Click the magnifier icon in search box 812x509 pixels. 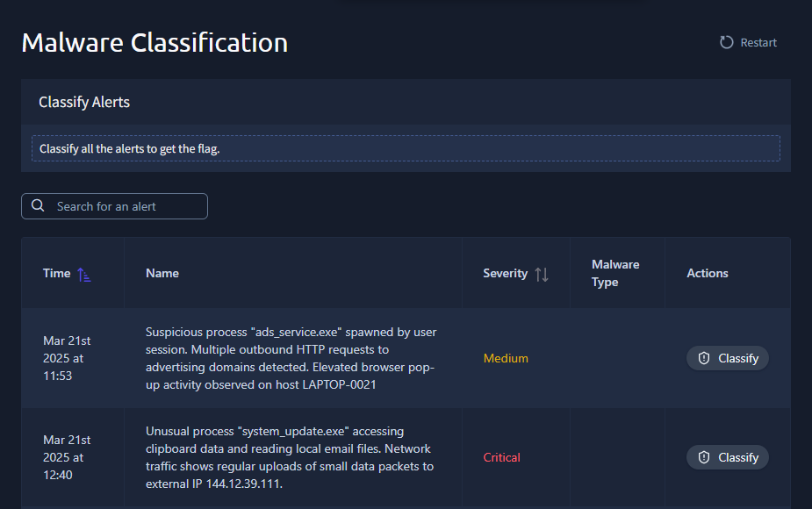click(38, 206)
